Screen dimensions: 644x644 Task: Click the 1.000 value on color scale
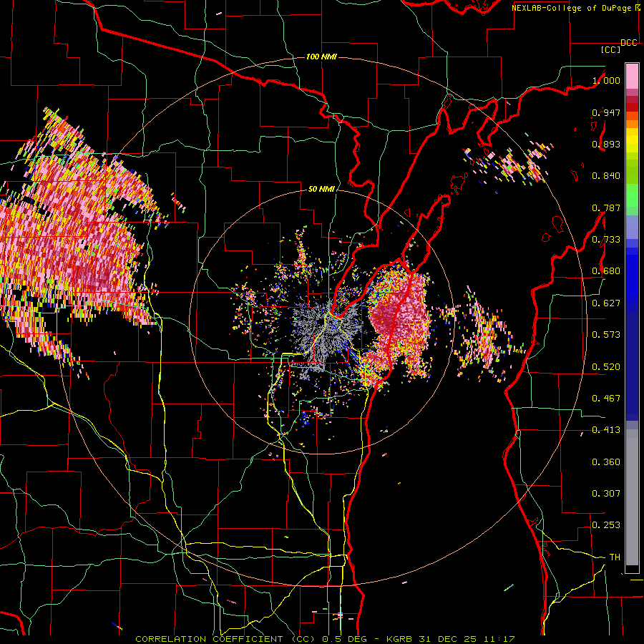(x=606, y=80)
